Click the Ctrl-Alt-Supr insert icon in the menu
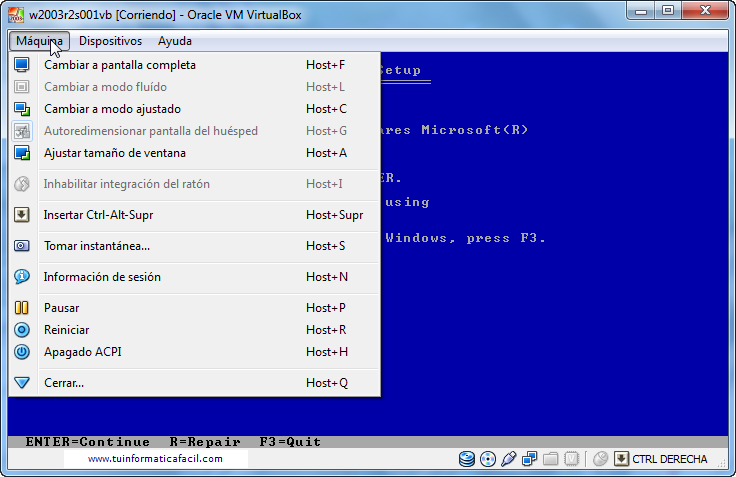Image resolution: width=736 pixels, height=477 pixels. point(22,215)
